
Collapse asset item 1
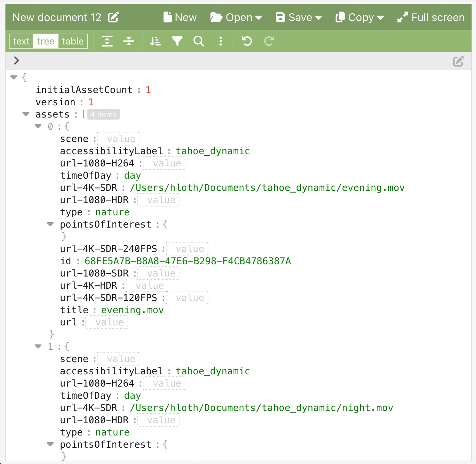pos(38,346)
